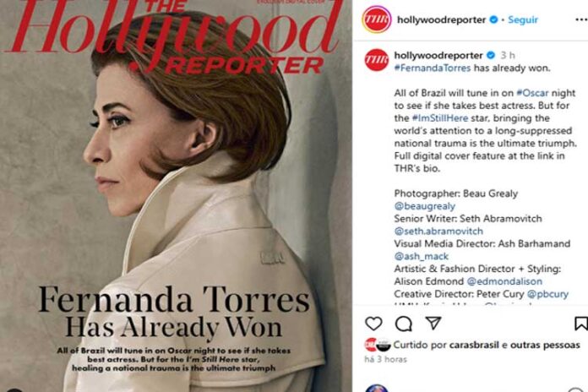The image size is (588, 392).
Task: Open the #FernandaTorres hashtag
Action: tap(433, 68)
